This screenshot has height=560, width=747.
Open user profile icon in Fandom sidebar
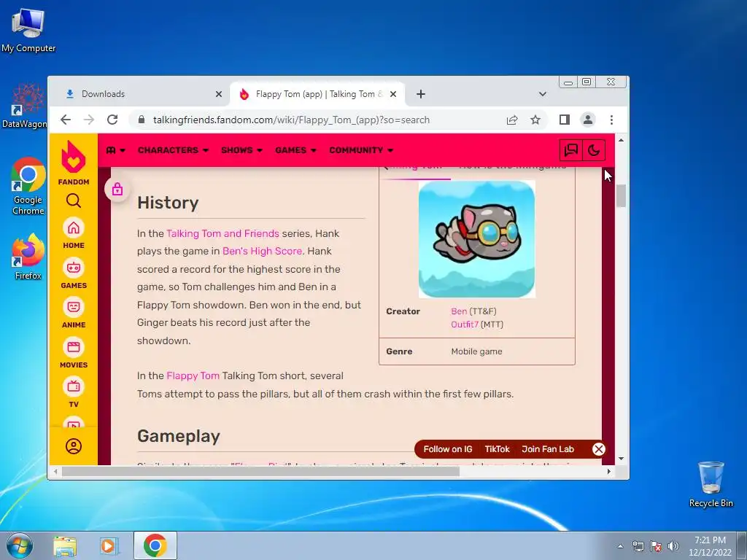click(74, 446)
